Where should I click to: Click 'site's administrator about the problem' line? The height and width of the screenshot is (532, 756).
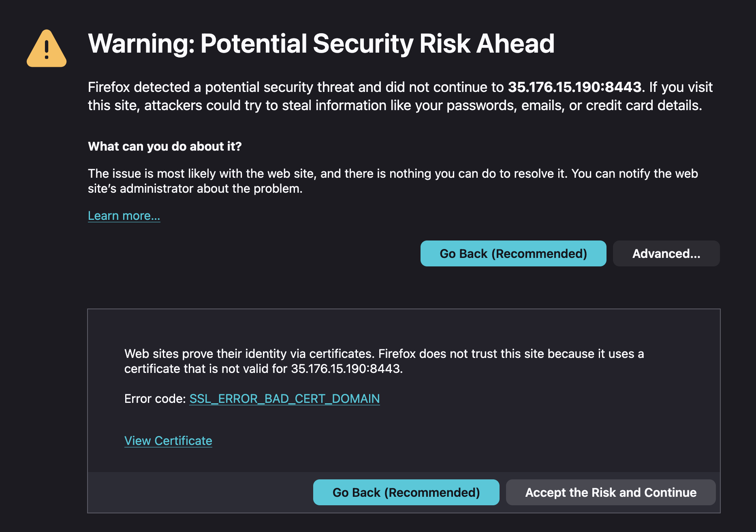[x=195, y=189]
